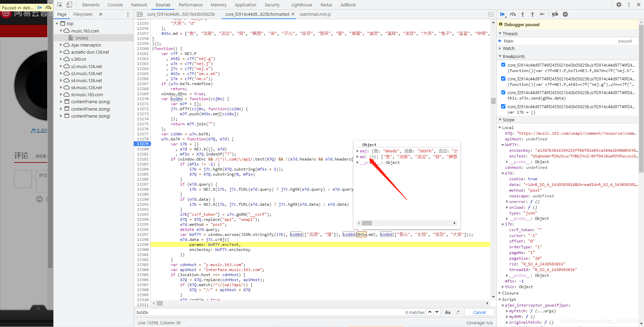Open the Redux tab
The height and width of the screenshot is (327, 644).
pyautogui.click(x=326, y=5)
